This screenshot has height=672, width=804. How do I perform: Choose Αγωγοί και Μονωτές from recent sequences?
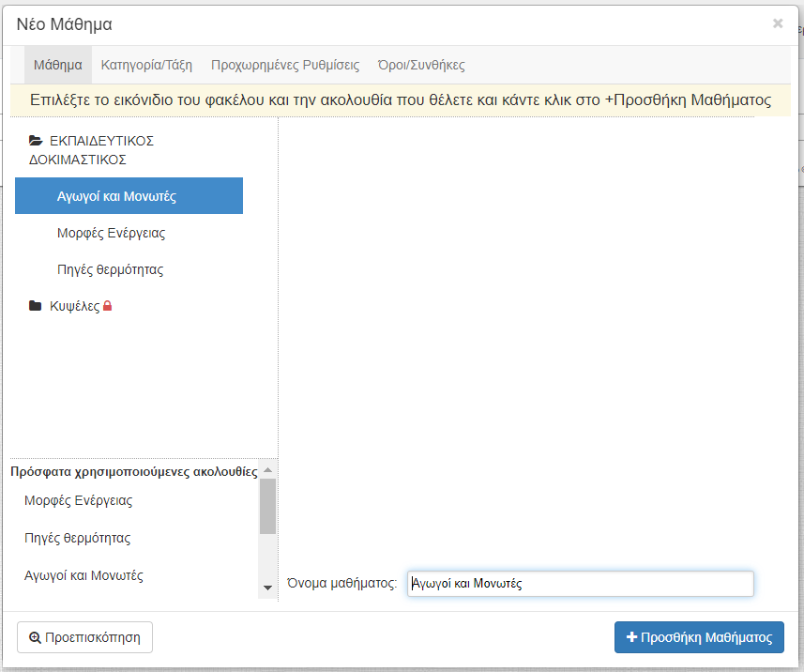coord(83,575)
